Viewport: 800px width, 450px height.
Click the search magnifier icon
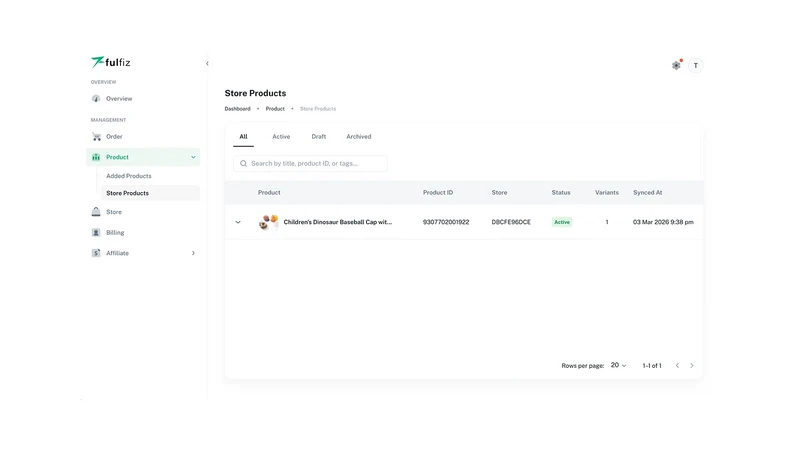click(x=243, y=164)
